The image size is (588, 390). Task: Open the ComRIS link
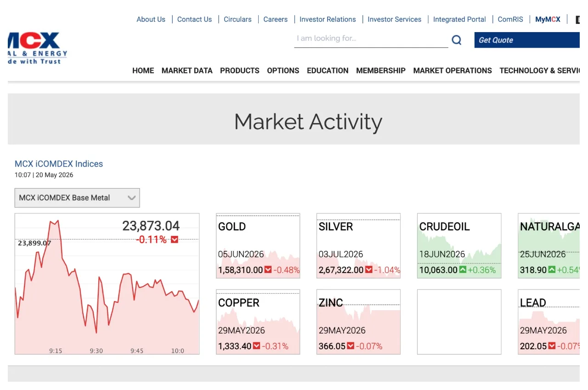[x=510, y=19]
